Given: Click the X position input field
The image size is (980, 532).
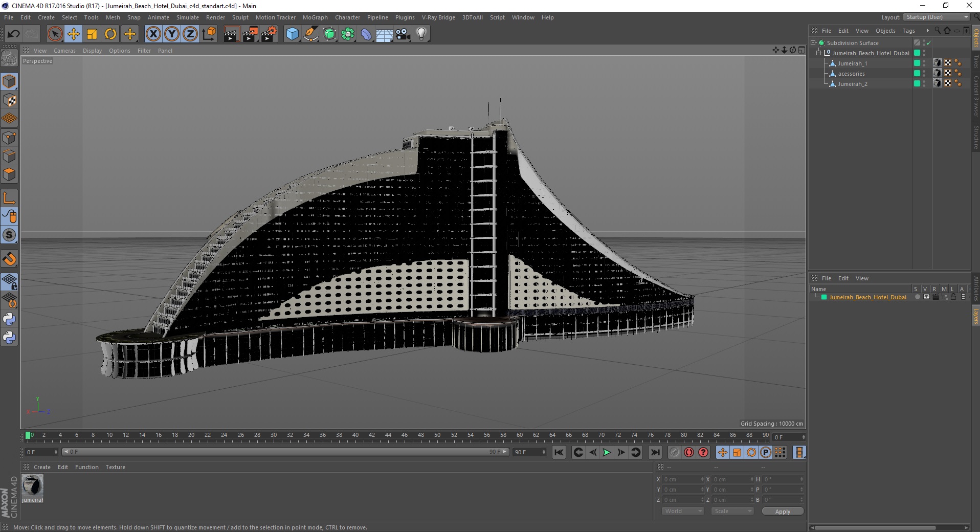Looking at the screenshot, I should 683,479.
